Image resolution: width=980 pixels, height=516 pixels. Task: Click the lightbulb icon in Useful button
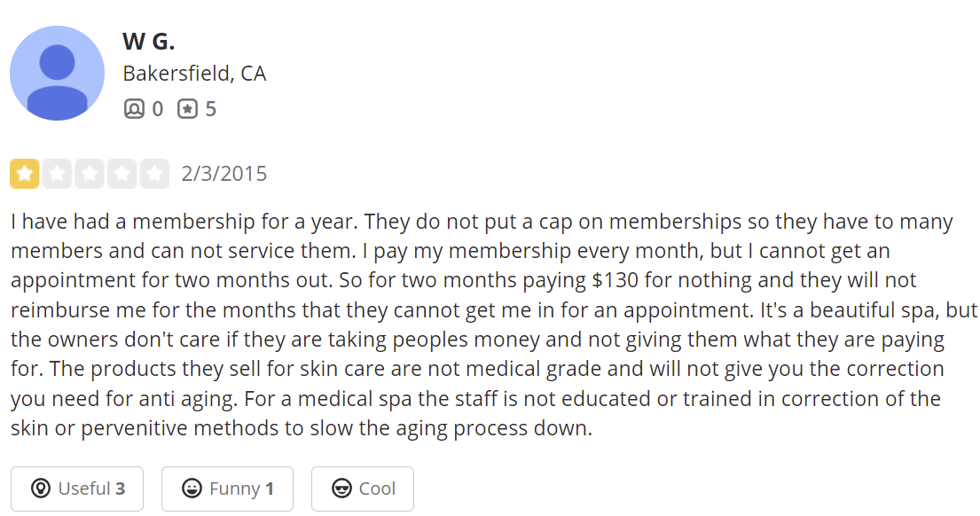tap(39, 489)
